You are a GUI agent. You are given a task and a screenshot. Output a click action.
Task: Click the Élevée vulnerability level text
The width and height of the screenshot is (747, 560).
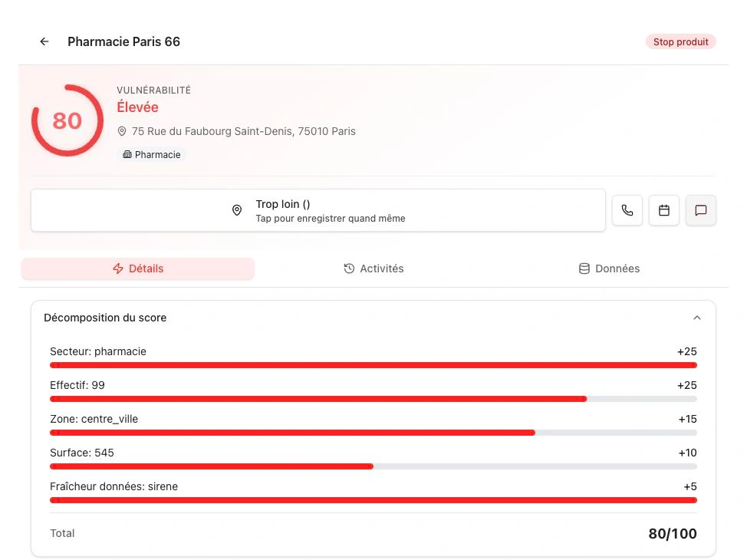click(138, 107)
